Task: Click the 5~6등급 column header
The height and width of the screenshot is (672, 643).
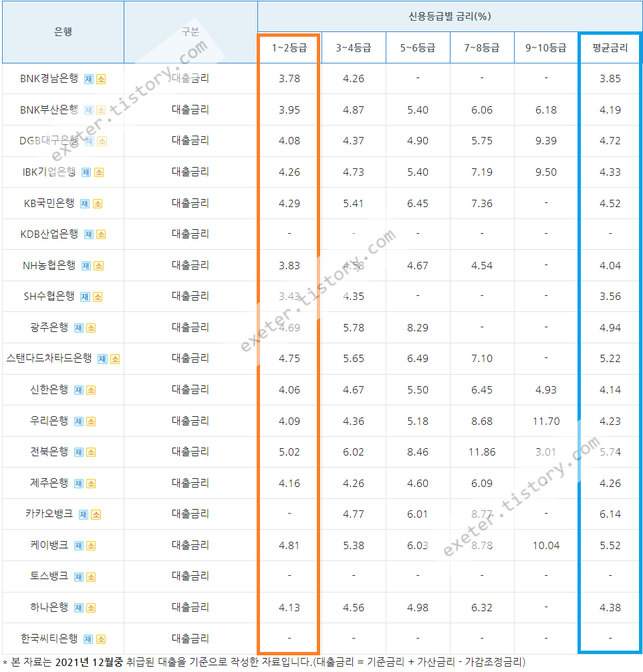Action: [418, 47]
